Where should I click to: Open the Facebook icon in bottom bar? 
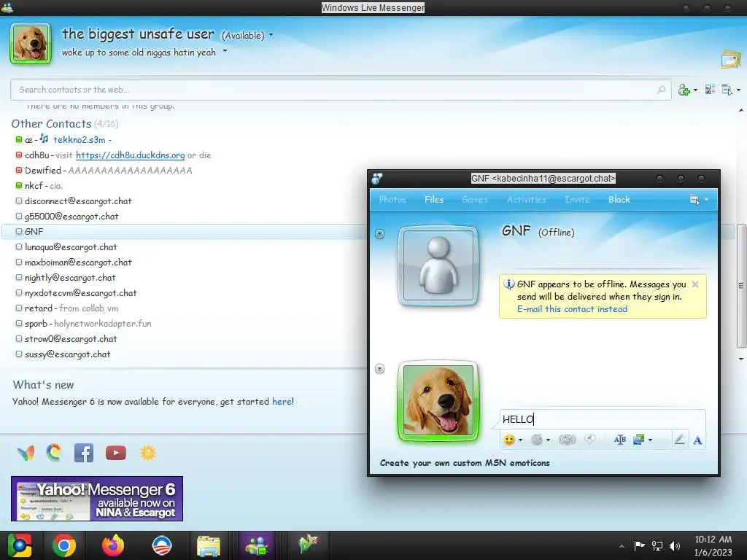click(84, 453)
